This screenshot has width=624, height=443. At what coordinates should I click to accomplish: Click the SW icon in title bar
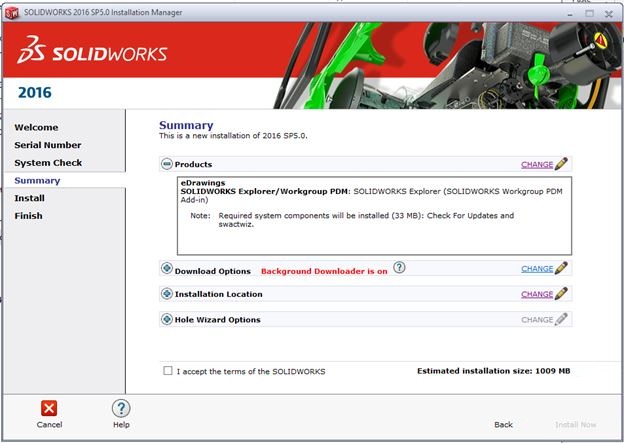pyautogui.click(x=12, y=13)
